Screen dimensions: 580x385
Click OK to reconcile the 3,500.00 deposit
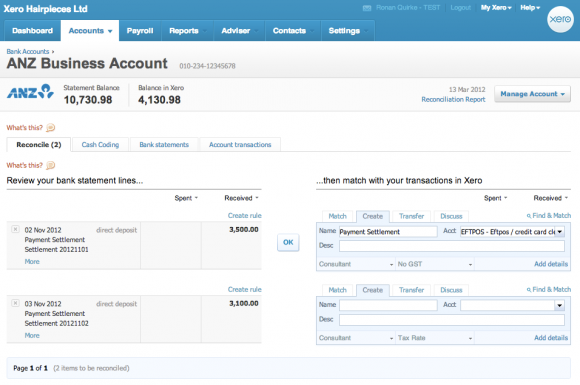click(288, 243)
